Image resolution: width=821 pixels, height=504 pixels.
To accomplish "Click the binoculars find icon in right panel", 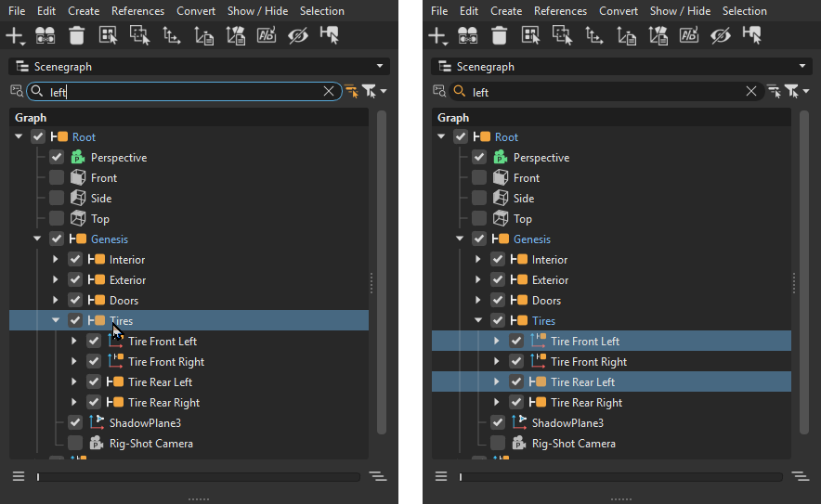I will [x=467, y=35].
